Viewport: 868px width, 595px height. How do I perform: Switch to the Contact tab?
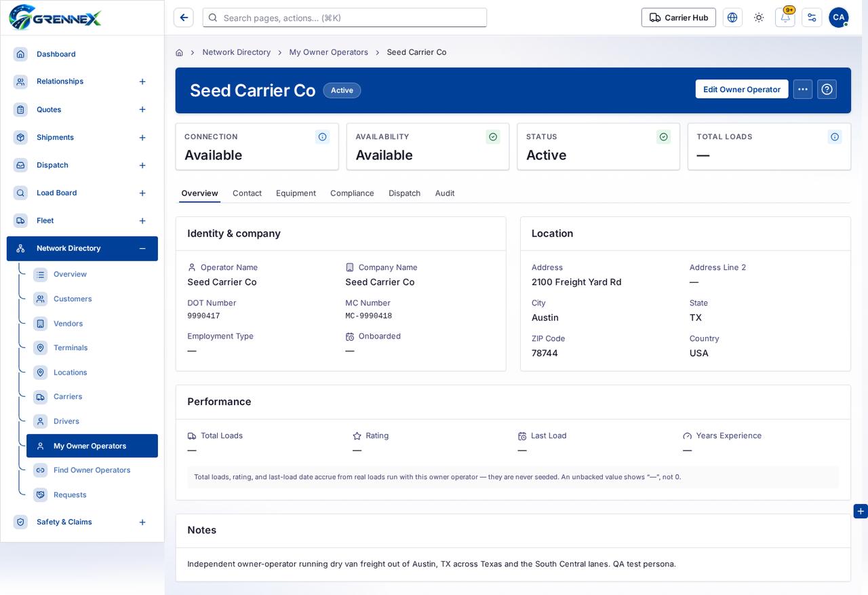[247, 193]
